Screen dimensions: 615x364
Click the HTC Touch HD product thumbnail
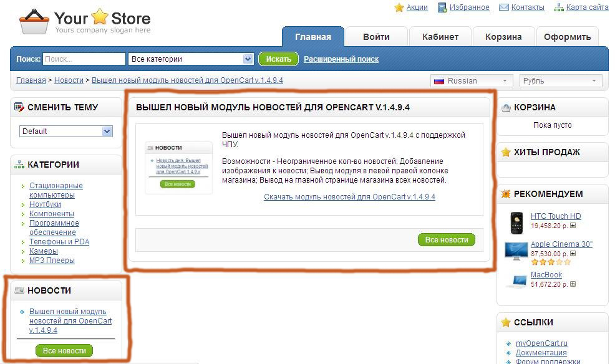516,221
